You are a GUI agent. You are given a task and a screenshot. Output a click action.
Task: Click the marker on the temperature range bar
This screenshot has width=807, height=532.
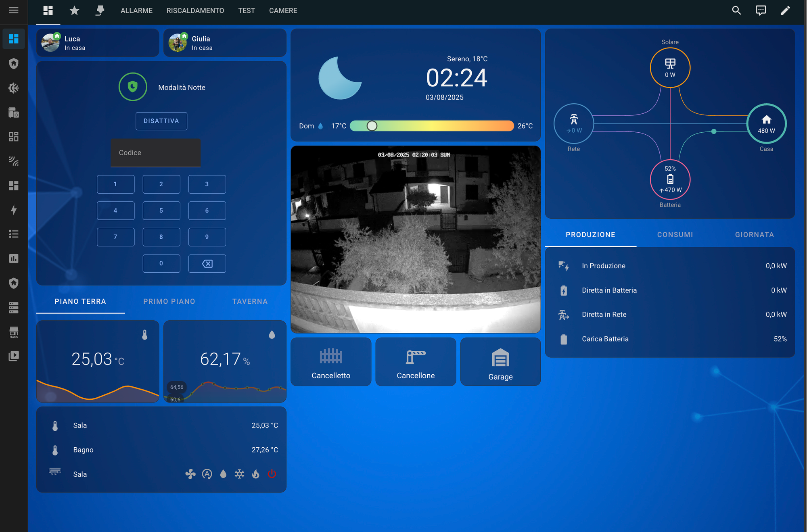click(x=372, y=126)
